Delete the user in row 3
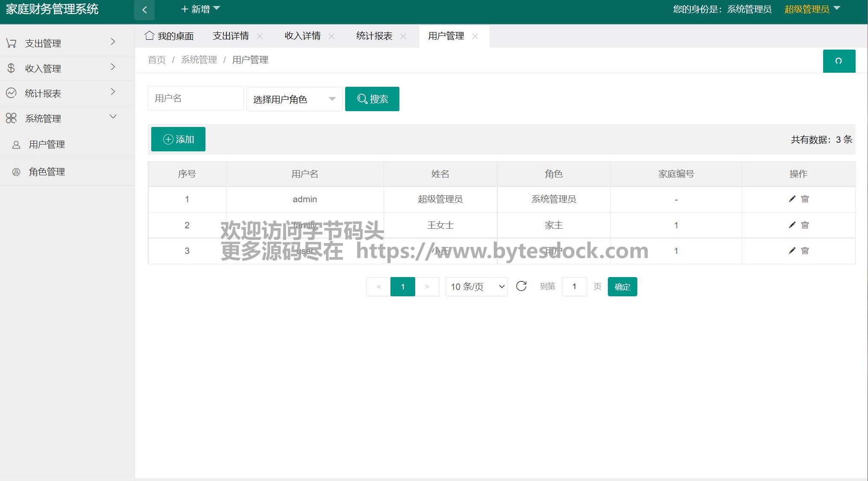This screenshot has height=481, width=868. point(805,251)
